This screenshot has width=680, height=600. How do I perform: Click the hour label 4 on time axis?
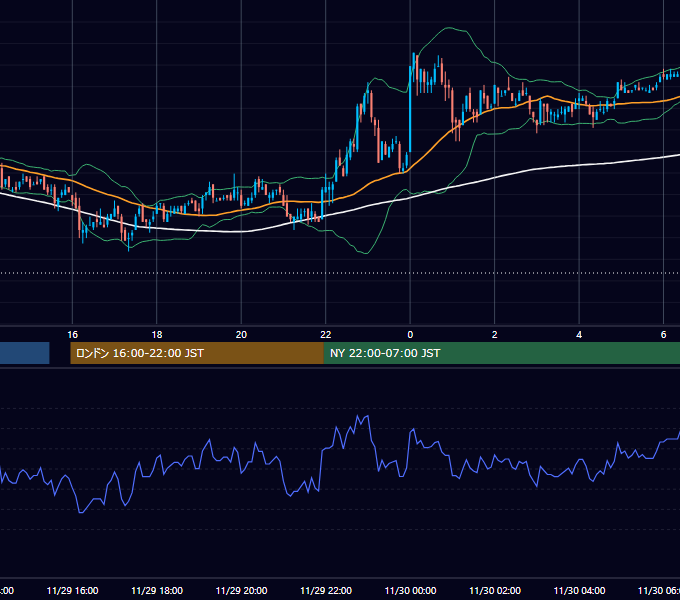(579, 335)
